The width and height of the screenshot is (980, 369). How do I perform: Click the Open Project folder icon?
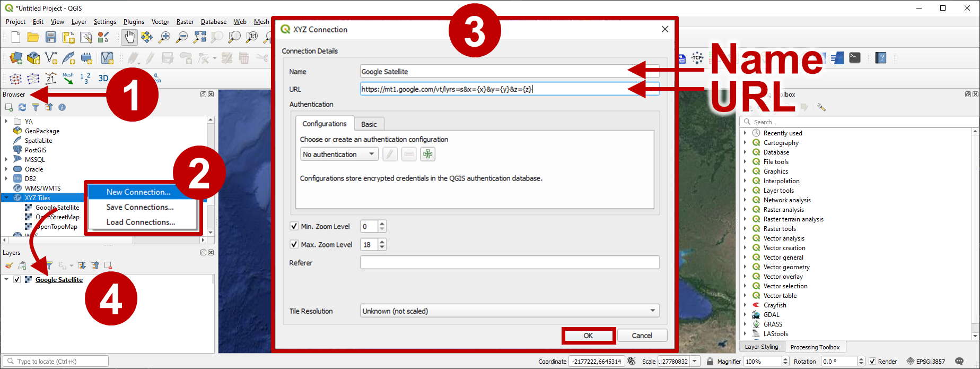[x=33, y=37]
